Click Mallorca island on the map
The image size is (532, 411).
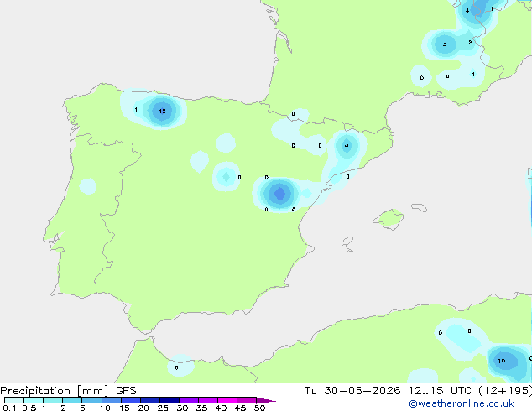[x=389, y=219]
